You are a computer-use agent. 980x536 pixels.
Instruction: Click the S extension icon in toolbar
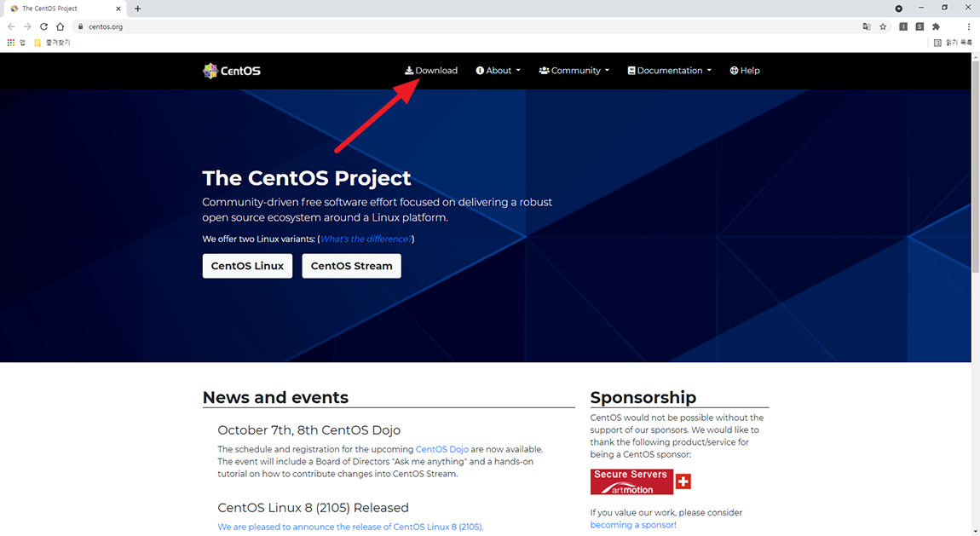(x=919, y=27)
